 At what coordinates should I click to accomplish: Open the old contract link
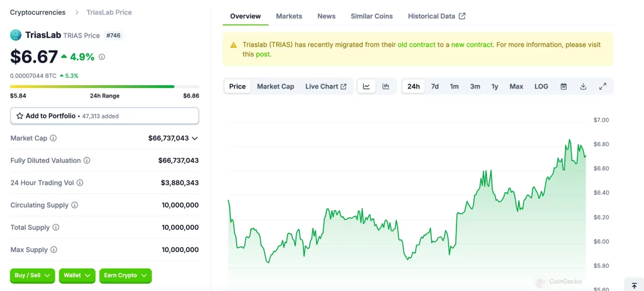click(x=416, y=45)
